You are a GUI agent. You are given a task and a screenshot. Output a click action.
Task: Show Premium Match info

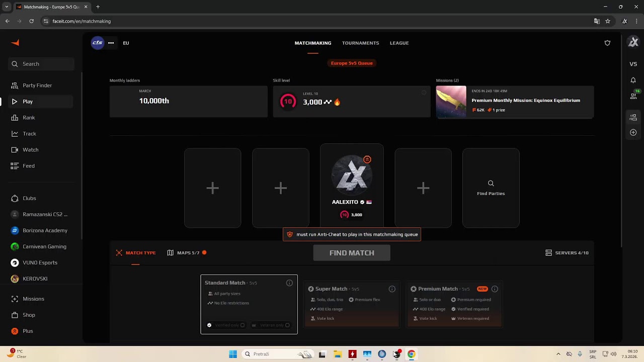click(x=495, y=289)
